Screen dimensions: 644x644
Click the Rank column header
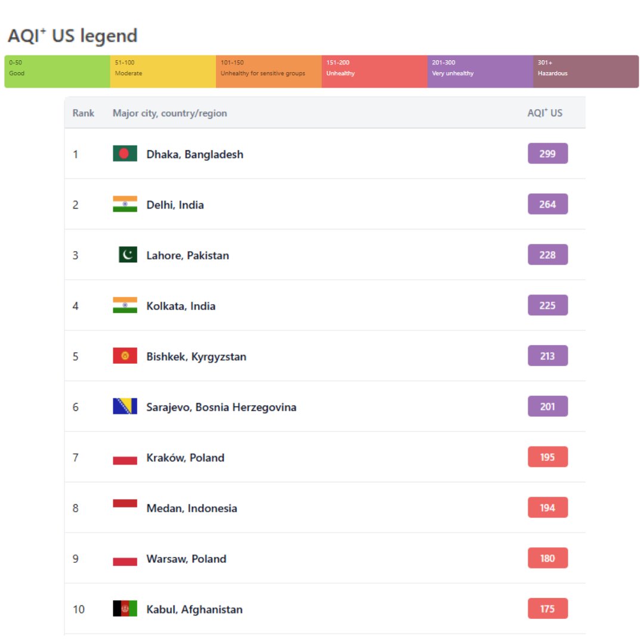click(x=83, y=113)
